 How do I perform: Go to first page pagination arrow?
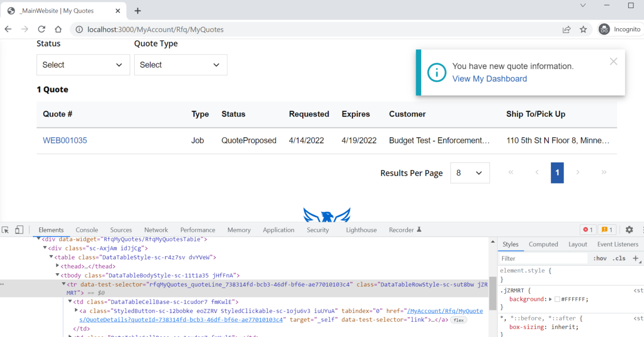[511, 173]
